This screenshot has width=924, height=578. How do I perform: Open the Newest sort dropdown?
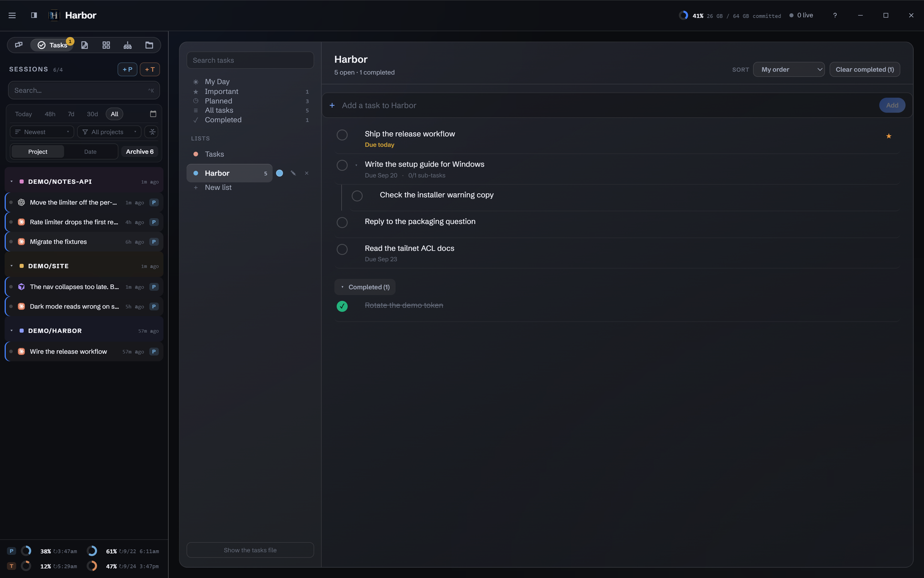click(42, 132)
